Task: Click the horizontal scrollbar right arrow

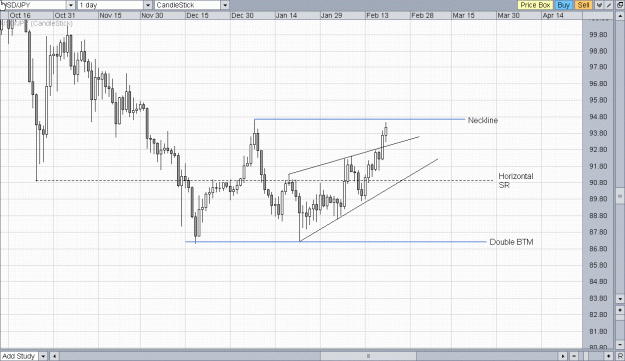Action: [x=563, y=356]
